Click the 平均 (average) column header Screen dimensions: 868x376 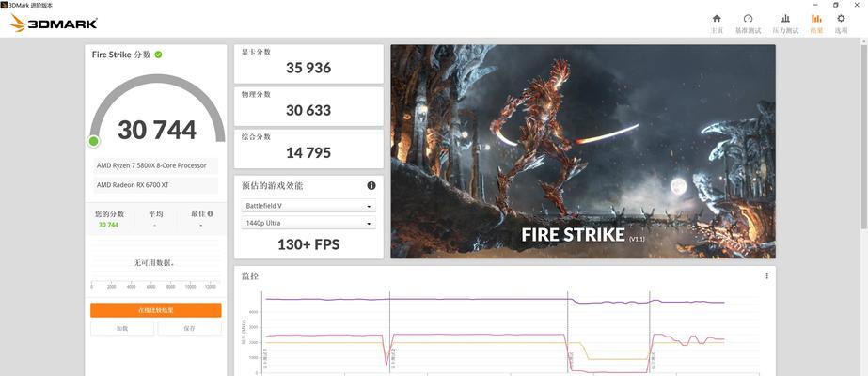(156, 214)
